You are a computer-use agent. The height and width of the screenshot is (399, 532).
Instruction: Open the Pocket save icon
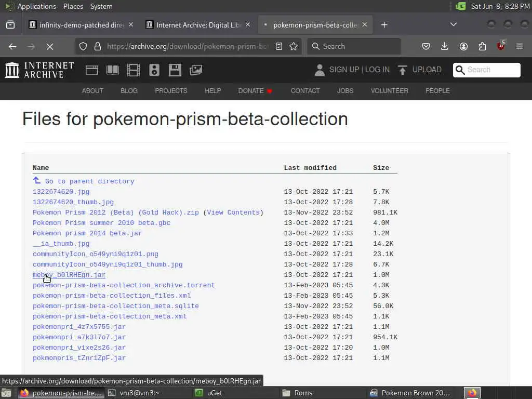tap(426, 46)
